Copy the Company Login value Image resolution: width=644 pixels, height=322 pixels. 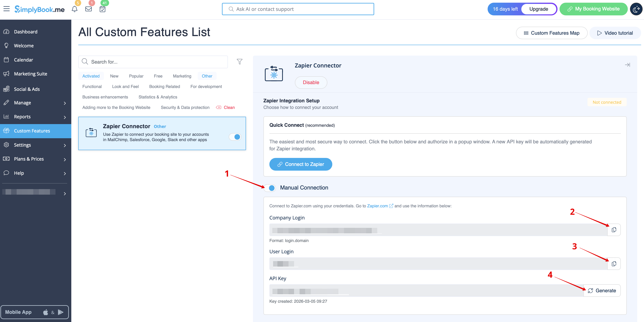pos(614,230)
